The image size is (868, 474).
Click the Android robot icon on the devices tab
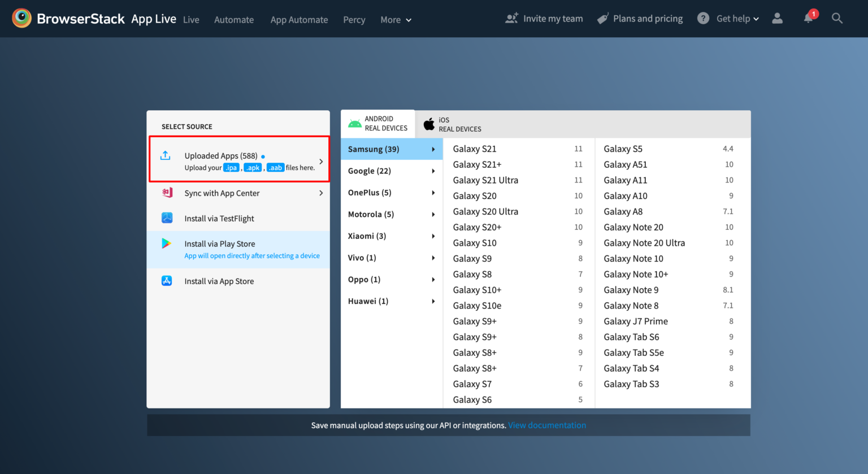pos(353,123)
